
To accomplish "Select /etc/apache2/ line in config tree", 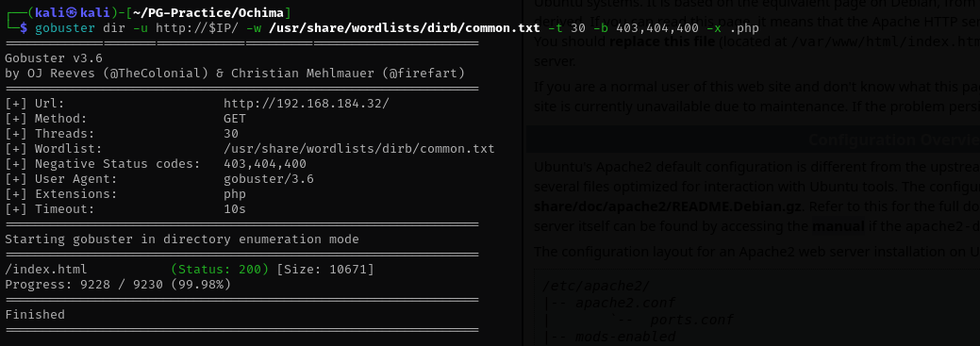I will pos(596,286).
